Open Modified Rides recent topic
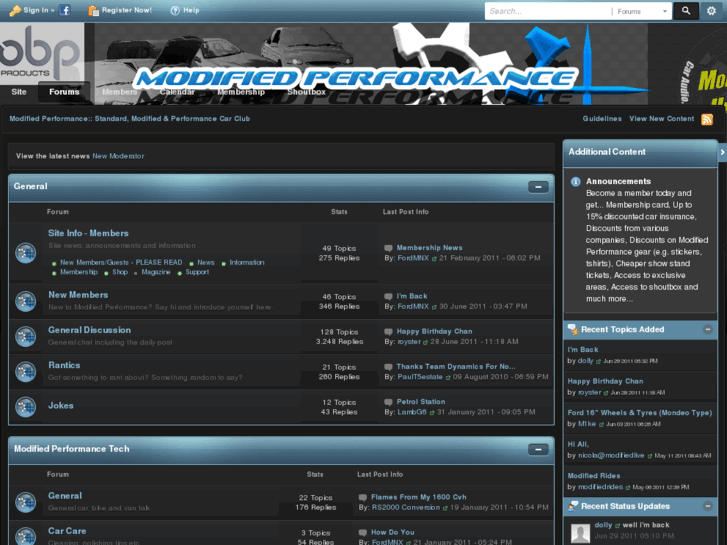This screenshot has width=727, height=545. pyautogui.click(x=594, y=476)
